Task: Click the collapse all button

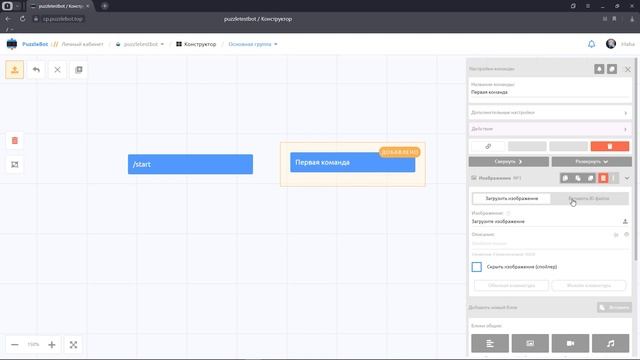Action: point(509,162)
